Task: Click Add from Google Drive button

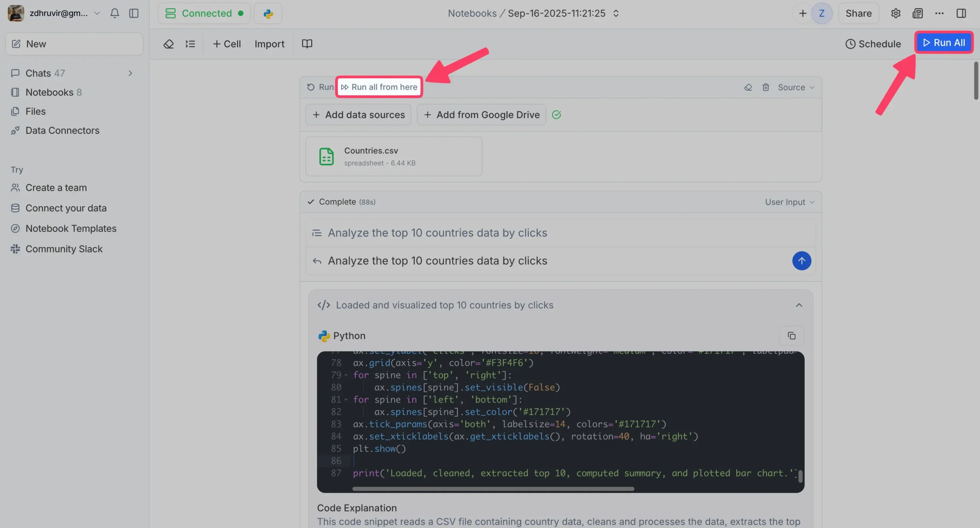Action: coord(481,115)
